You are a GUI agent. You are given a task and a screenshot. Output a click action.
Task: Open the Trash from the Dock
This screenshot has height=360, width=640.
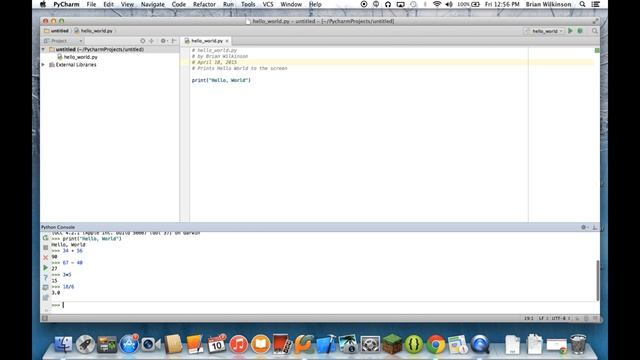click(578, 344)
